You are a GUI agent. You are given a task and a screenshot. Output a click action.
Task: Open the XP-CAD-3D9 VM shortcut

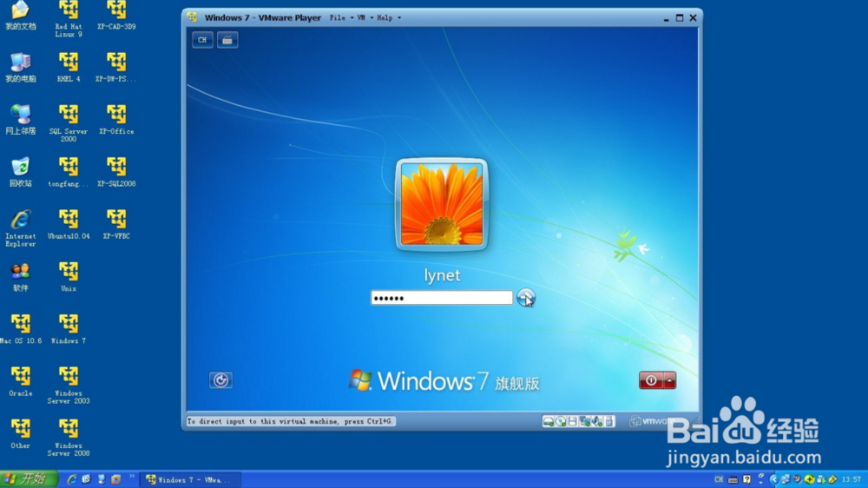116,16
